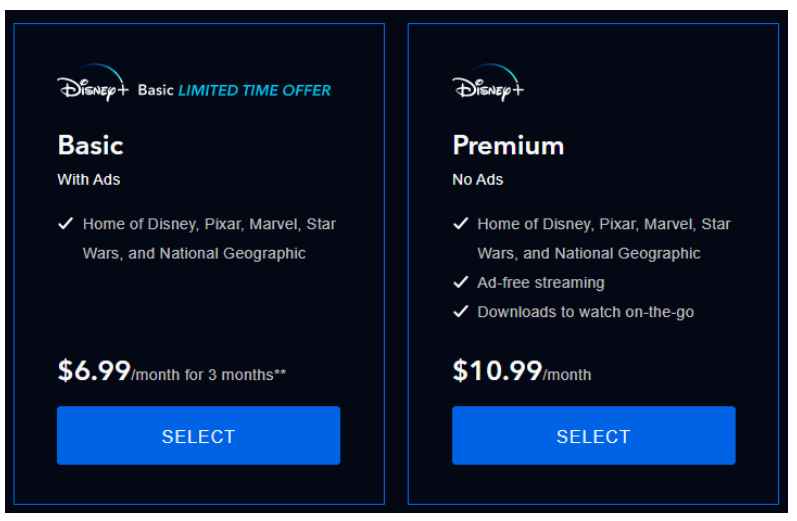Screen dimensions: 797x521
Task: Click the SELECT button for Basic plan
Action: [x=198, y=436]
